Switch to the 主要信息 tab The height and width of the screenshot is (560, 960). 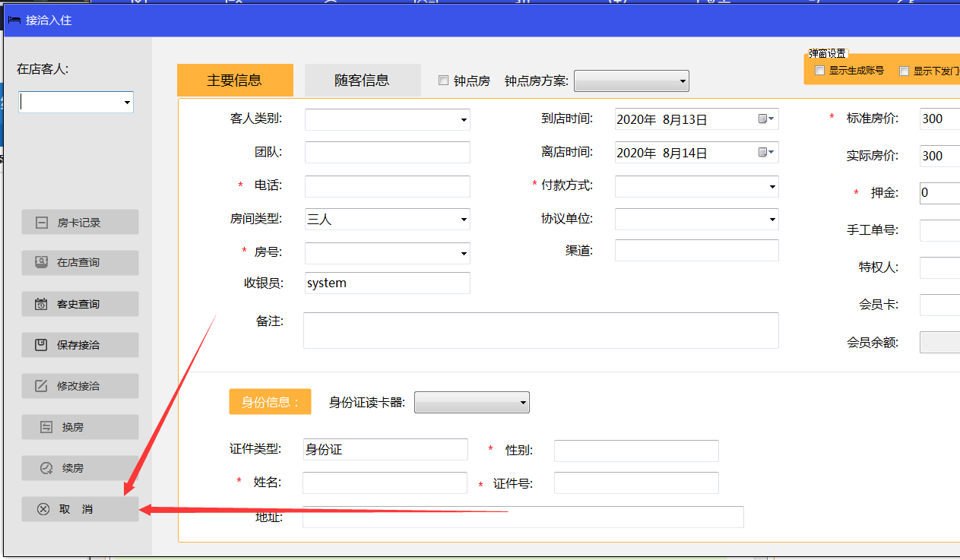click(x=234, y=81)
